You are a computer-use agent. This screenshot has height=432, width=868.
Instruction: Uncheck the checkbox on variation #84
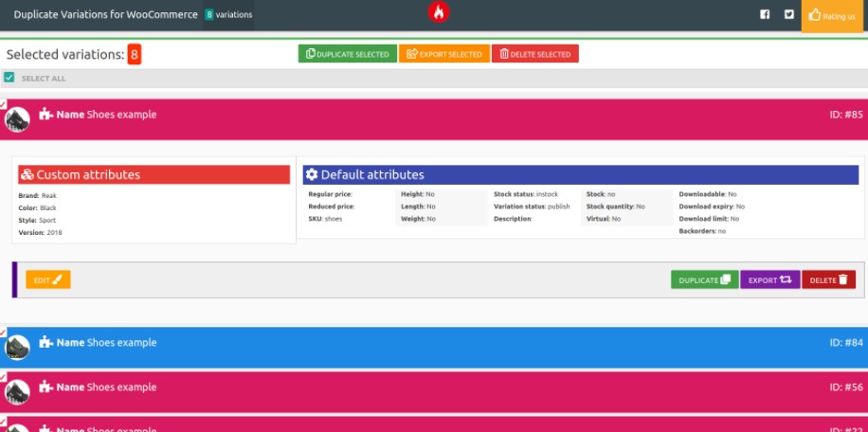click(3, 333)
